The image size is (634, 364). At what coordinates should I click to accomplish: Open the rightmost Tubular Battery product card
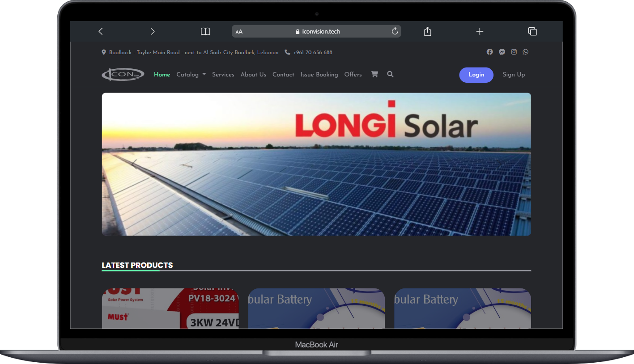pyautogui.click(x=463, y=308)
